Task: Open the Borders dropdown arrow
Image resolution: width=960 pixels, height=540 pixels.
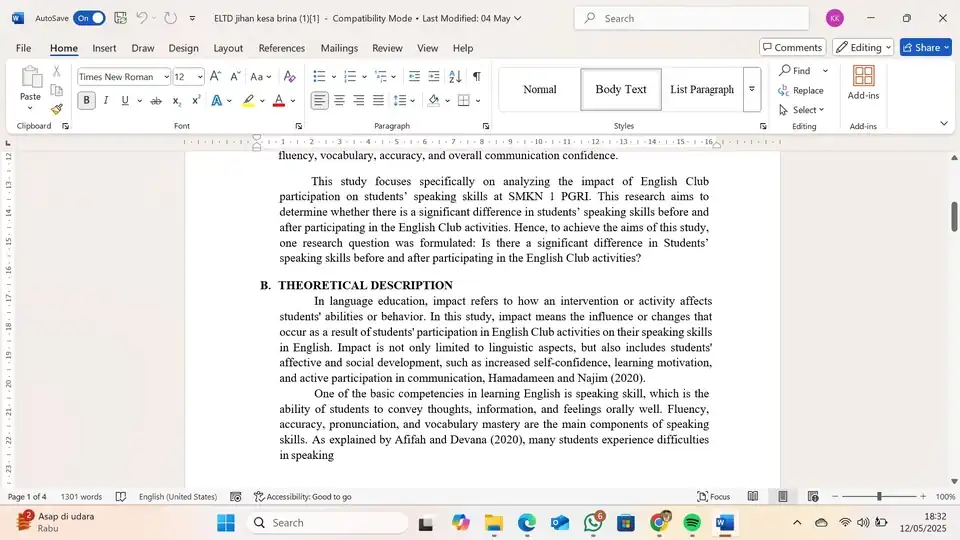Action: point(478,101)
